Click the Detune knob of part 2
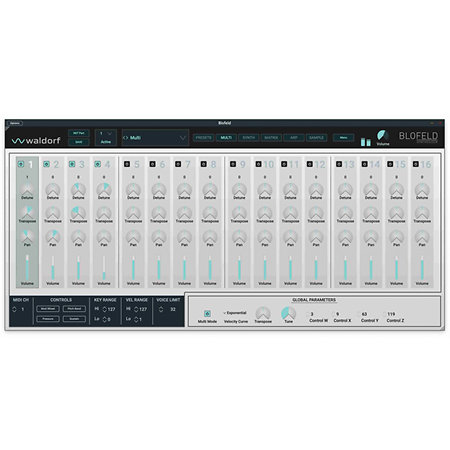450x450 pixels. click(x=53, y=189)
